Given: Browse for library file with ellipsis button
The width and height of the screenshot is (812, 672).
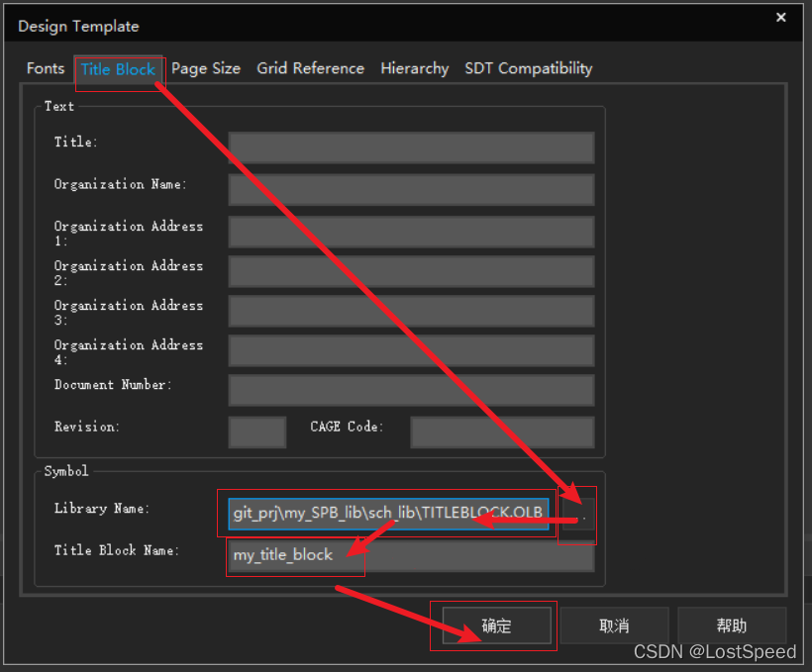Looking at the screenshot, I should (579, 514).
